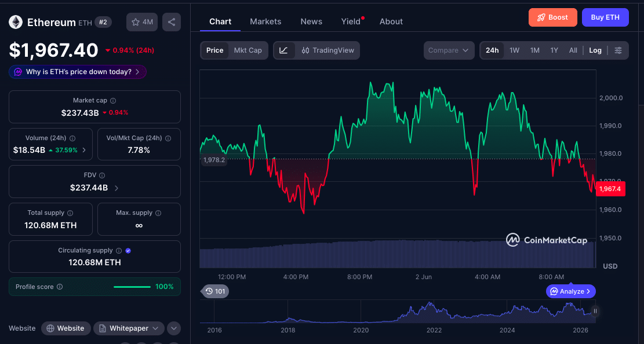Set chart range to 1Y

tap(554, 50)
